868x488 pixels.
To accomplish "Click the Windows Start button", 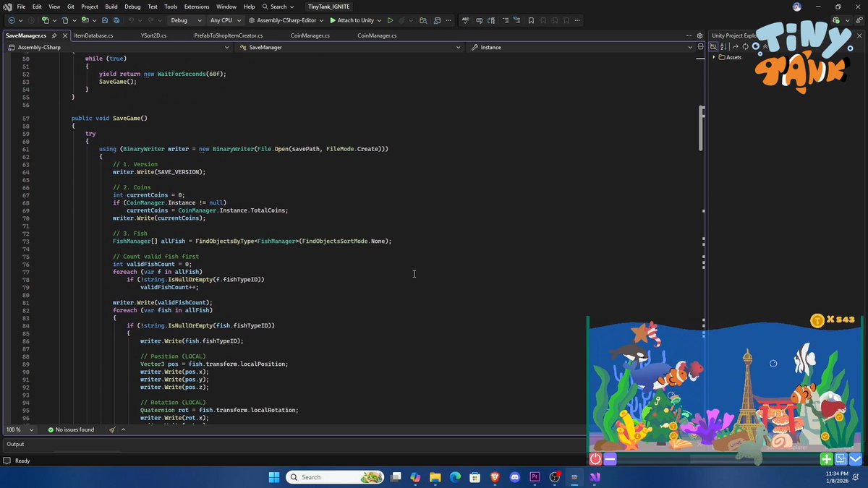I will click(x=274, y=477).
